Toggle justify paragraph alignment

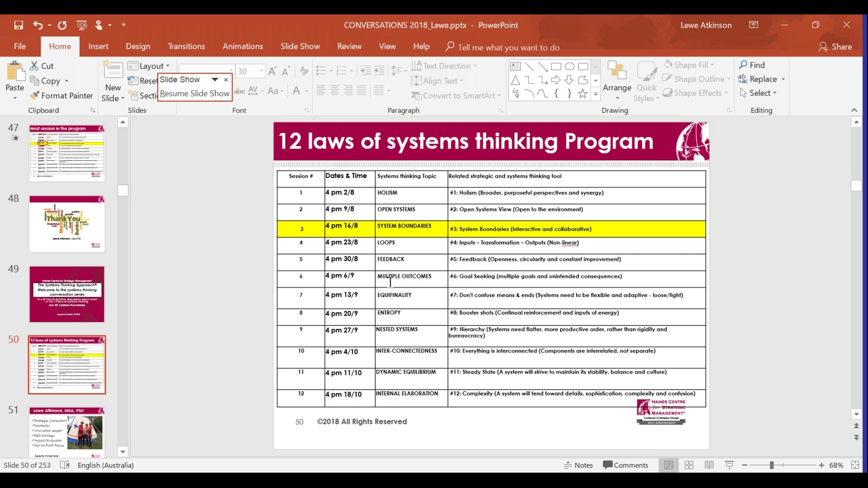tap(362, 90)
